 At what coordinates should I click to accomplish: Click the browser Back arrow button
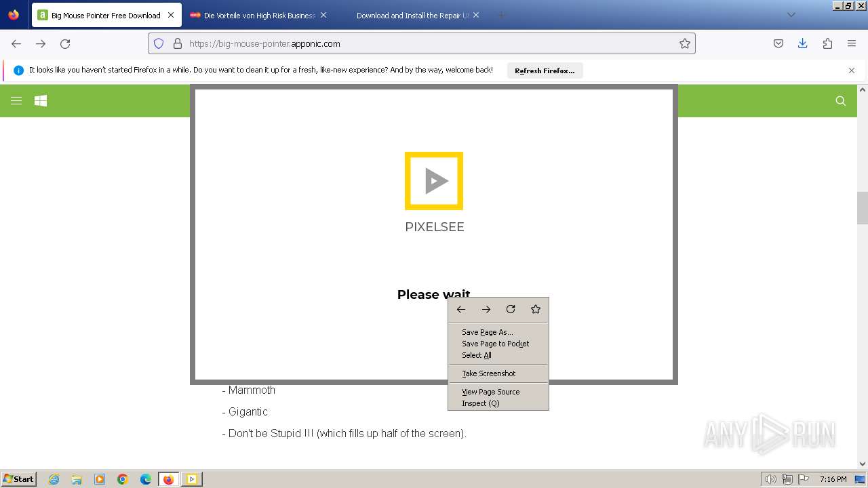pos(16,43)
